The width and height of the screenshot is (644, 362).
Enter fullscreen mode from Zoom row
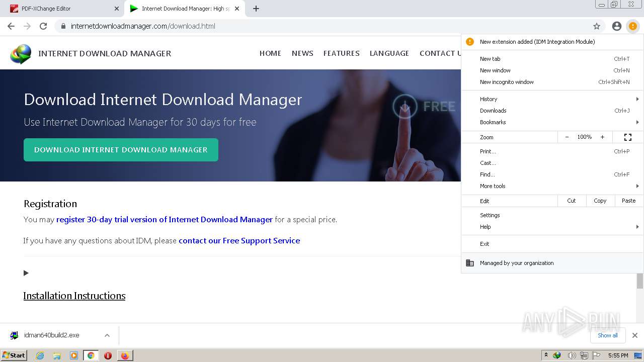628,137
